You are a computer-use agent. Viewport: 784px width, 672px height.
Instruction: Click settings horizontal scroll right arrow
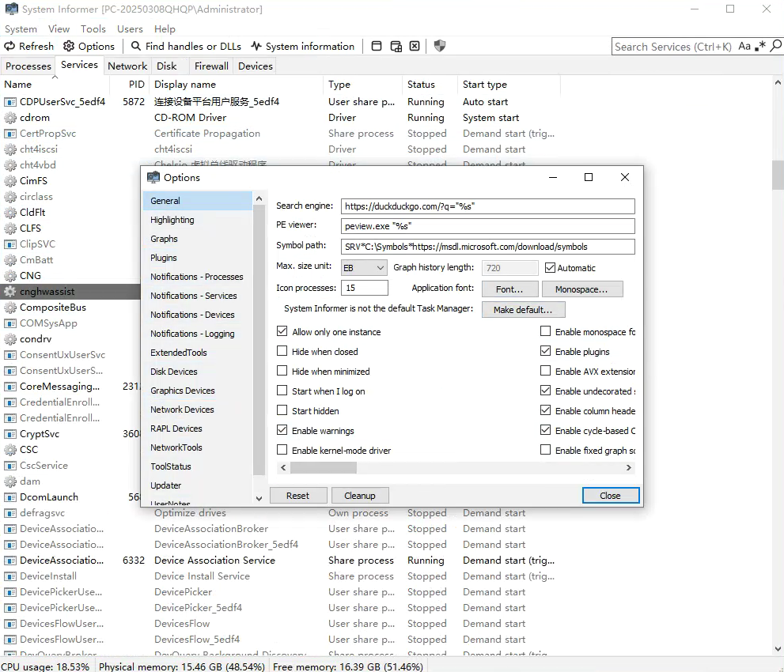tap(629, 468)
